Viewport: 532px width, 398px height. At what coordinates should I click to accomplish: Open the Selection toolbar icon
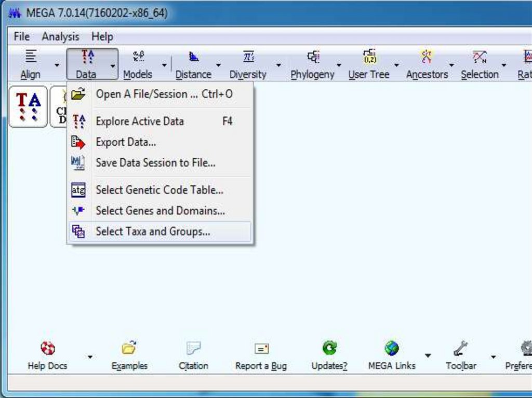click(x=480, y=57)
